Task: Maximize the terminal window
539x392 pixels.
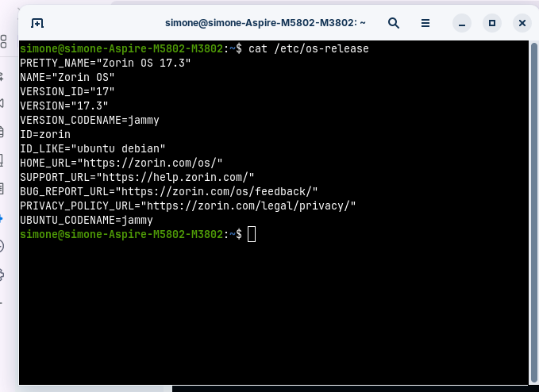Action: pos(492,23)
